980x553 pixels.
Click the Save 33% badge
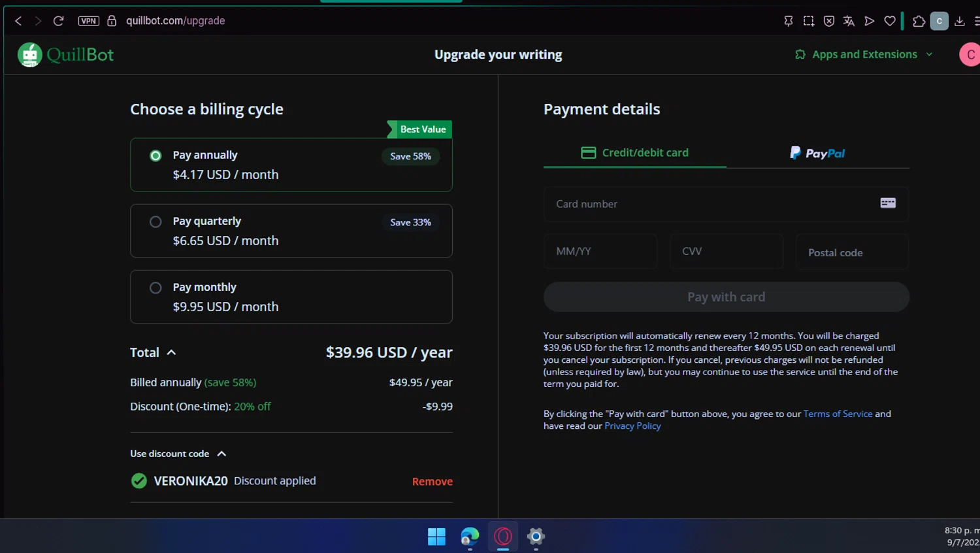[x=411, y=222]
